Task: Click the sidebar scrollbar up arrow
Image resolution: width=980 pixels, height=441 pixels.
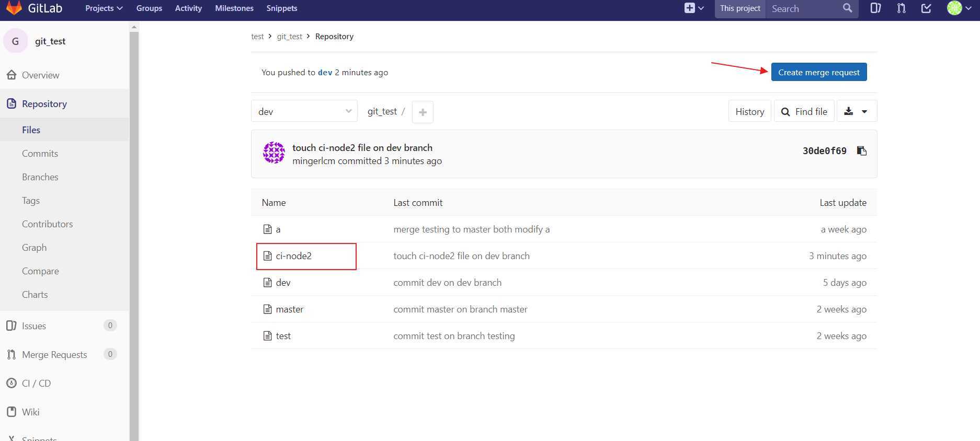Action: point(134,27)
